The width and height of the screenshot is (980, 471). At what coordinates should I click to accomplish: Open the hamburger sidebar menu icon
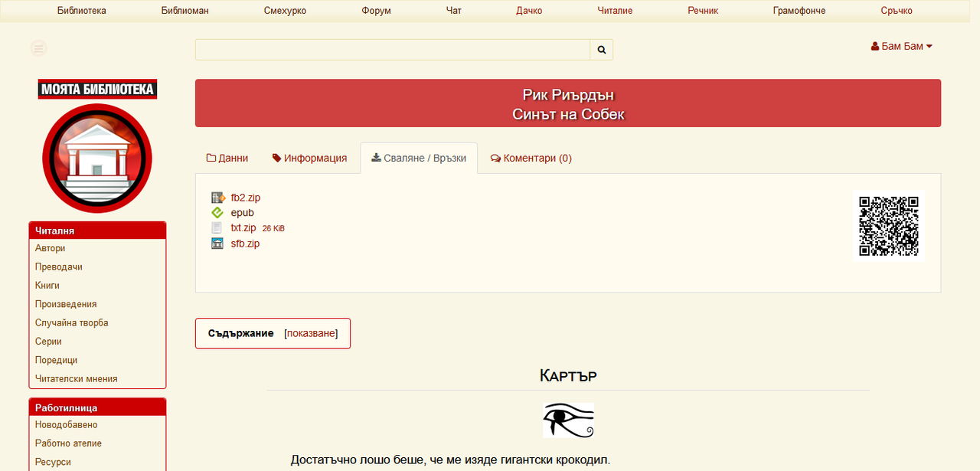38,48
